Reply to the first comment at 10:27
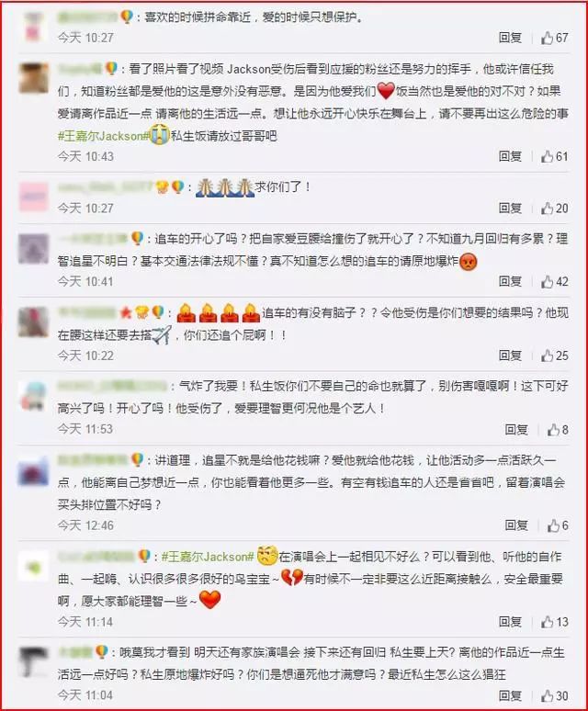The image size is (588, 711). coord(510,38)
